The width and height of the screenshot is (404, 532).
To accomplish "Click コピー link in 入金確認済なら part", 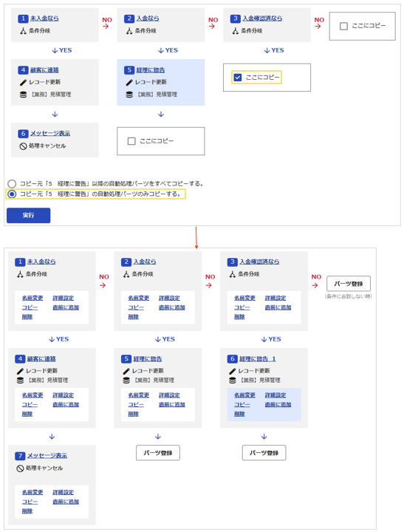I will click(242, 307).
